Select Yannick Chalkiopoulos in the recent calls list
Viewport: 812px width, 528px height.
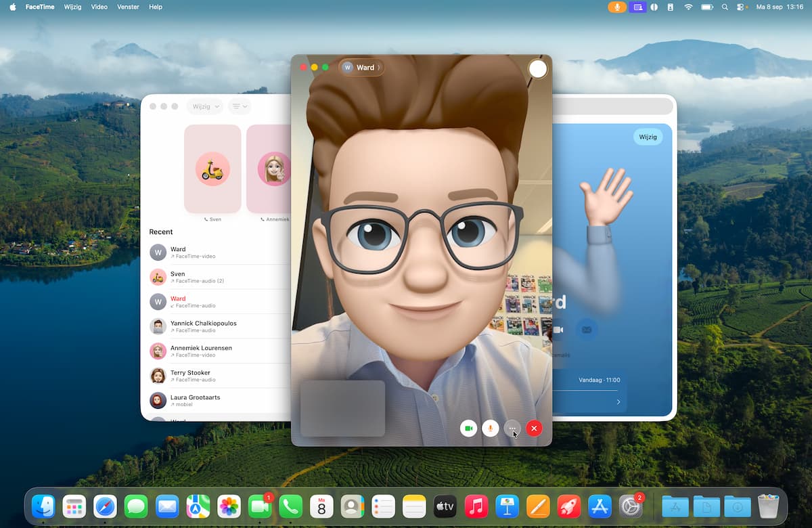[x=203, y=326]
